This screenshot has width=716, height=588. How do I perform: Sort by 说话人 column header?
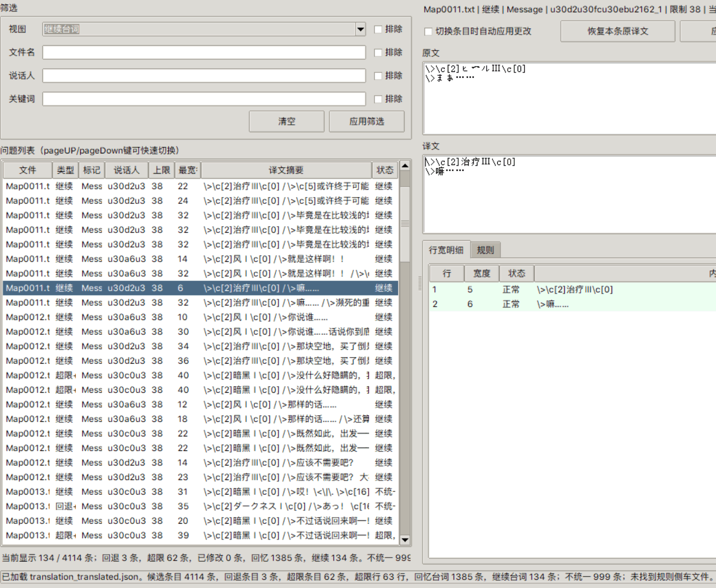click(x=126, y=170)
